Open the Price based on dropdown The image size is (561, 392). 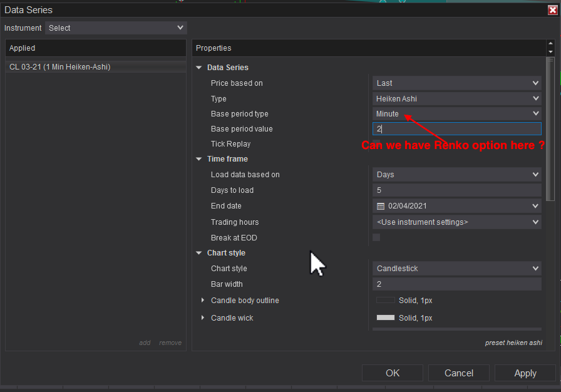click(456, 83)
